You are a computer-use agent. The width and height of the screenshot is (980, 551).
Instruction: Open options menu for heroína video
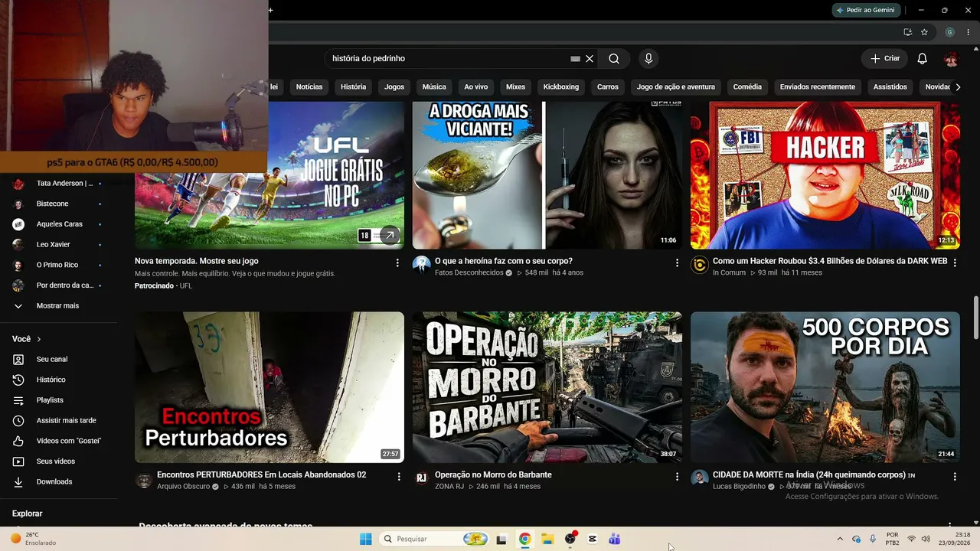pyautogui.click(x=677, y=262)
